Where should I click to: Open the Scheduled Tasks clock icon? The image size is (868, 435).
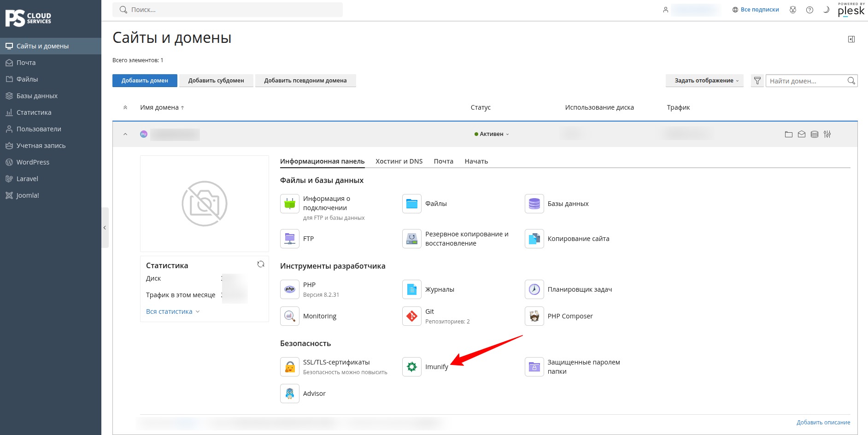pos(534,289)
